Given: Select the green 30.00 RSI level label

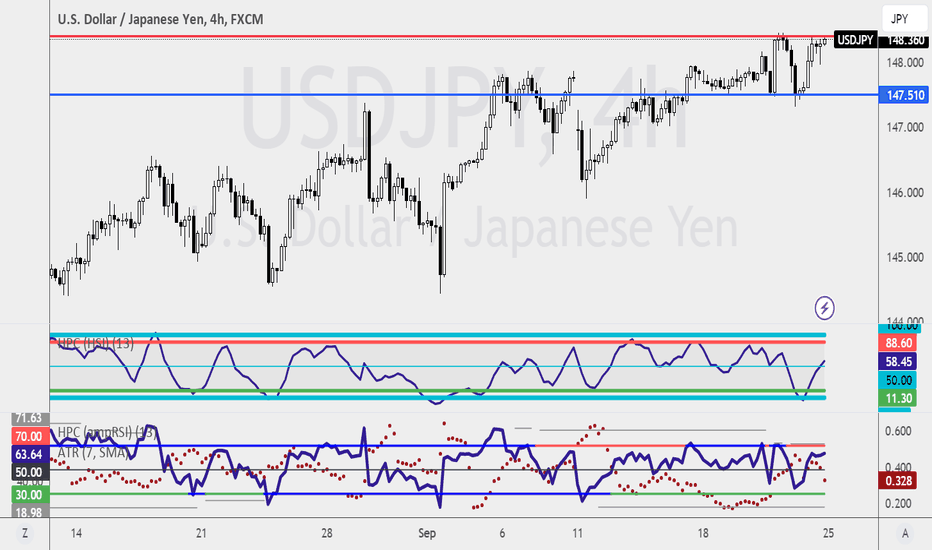Looking at the screenshot, I should click(29, 495).
